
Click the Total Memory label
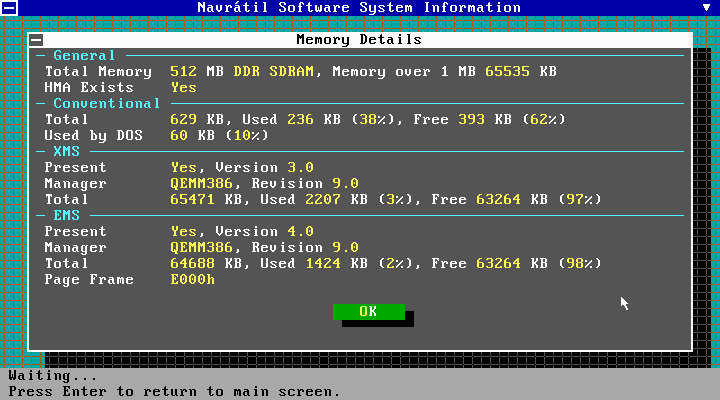tap(98, 72)
